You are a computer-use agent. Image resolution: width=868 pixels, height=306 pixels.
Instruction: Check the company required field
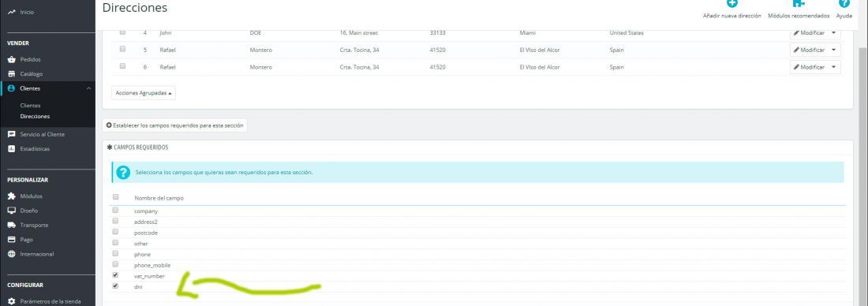pos(115,211)
